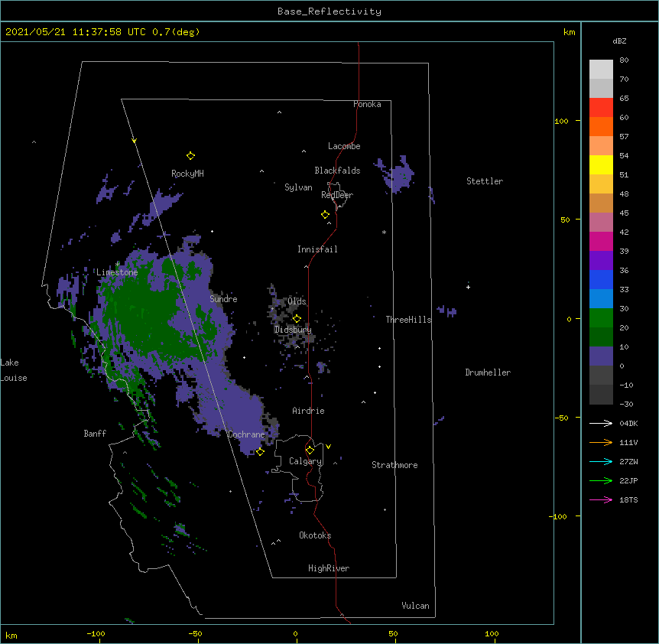Click the yellow station marker south of RedDeer
The height and width of the screenshot is (644, 659).
(325, 215)
